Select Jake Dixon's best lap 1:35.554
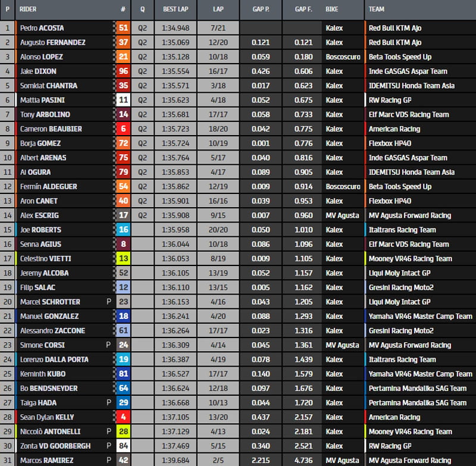 coord(176,71)
